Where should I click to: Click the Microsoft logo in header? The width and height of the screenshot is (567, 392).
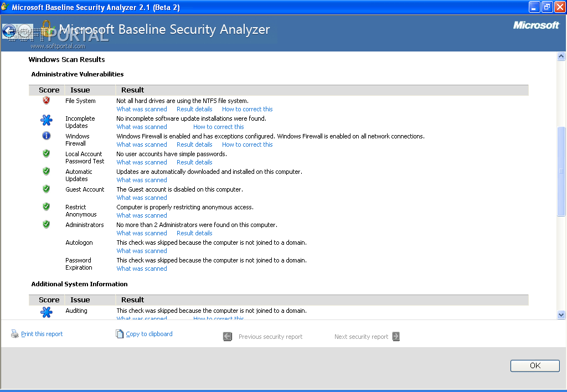pos(536,25)
